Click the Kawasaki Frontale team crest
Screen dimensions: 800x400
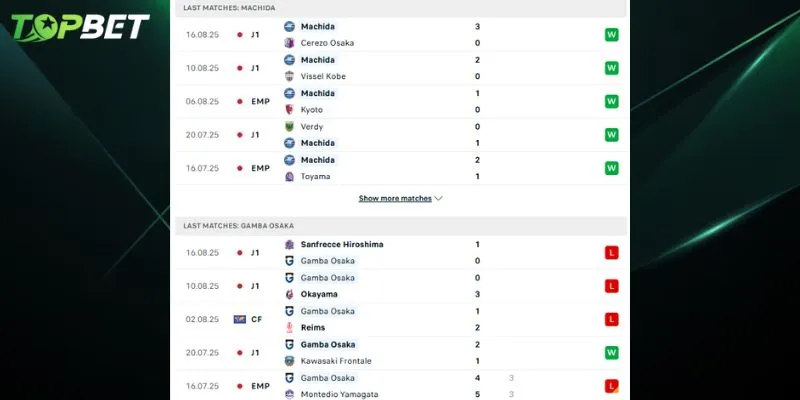coord(290,361)
